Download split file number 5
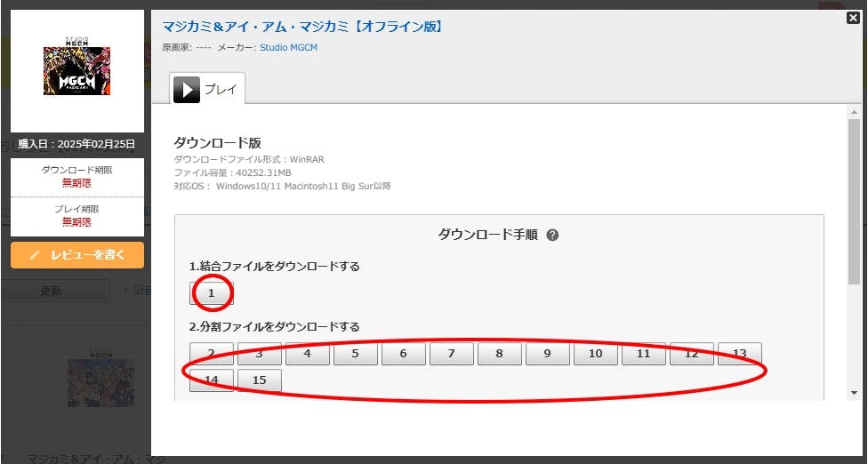Image resolution: width=868 pixels, height=464 pixels. click(356, 354)
